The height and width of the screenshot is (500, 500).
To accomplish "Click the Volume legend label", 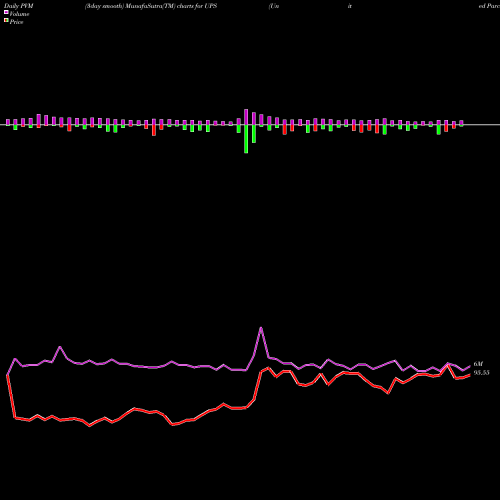I will [19, 14].
